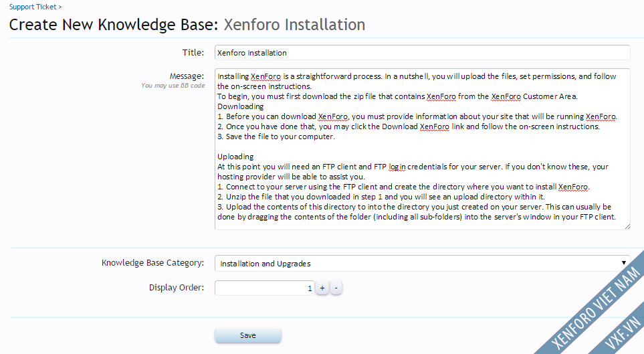Open the Support Ticket breadcrumb link
Viewport: 644px width, 354px height.
(x=32, y=7)
